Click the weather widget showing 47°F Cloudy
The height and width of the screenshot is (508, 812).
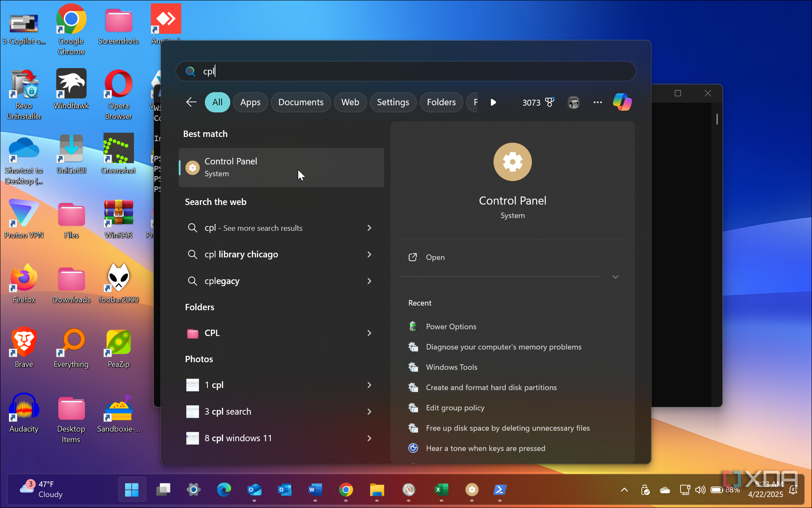41,489
